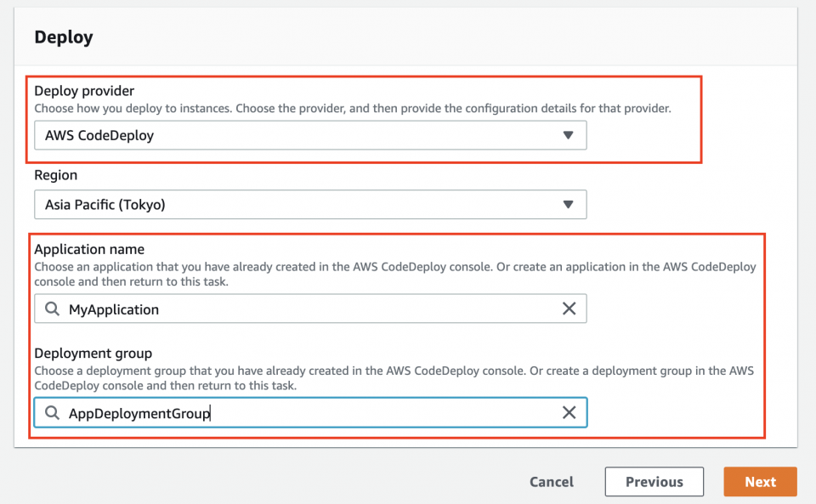Clear the AppDeploymentGroup text using the X icon
The height and width of the screenshot is (504, 816).
click(569, 412)
